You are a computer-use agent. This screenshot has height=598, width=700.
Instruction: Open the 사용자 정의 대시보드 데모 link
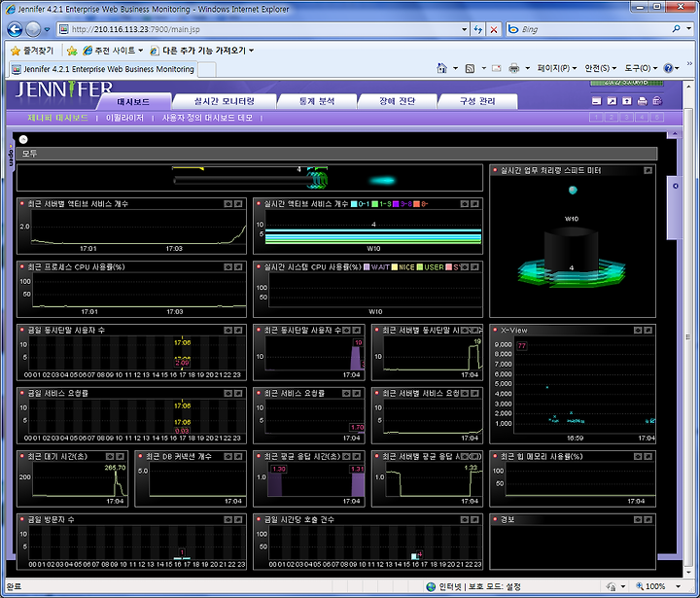207,118
